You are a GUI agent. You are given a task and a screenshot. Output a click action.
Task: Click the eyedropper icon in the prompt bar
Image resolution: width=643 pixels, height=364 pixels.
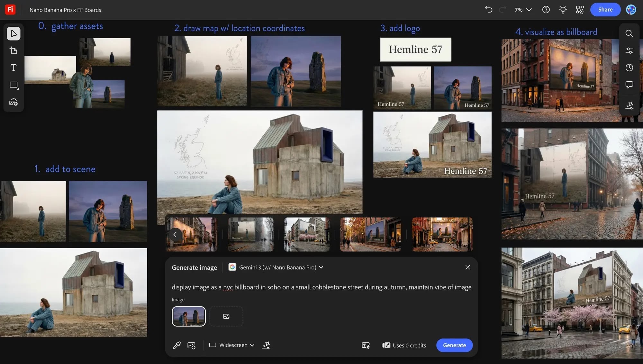pos(176,345)
